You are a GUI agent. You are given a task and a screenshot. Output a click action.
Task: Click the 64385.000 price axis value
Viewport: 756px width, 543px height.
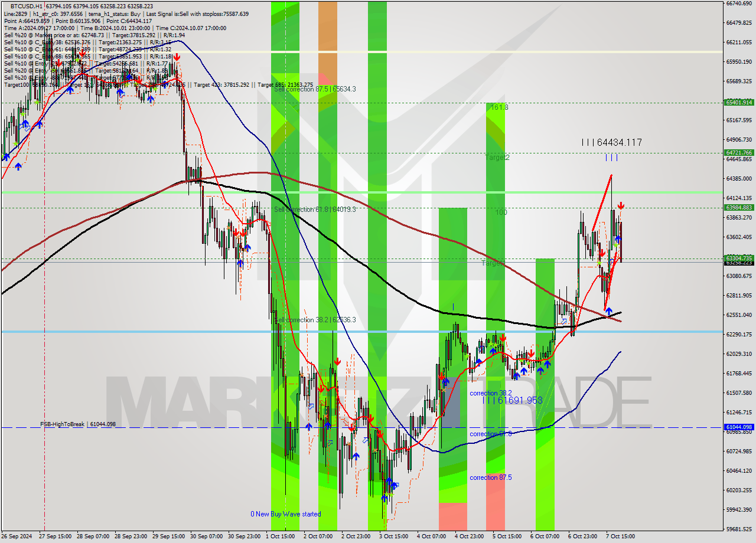[738, 179]
